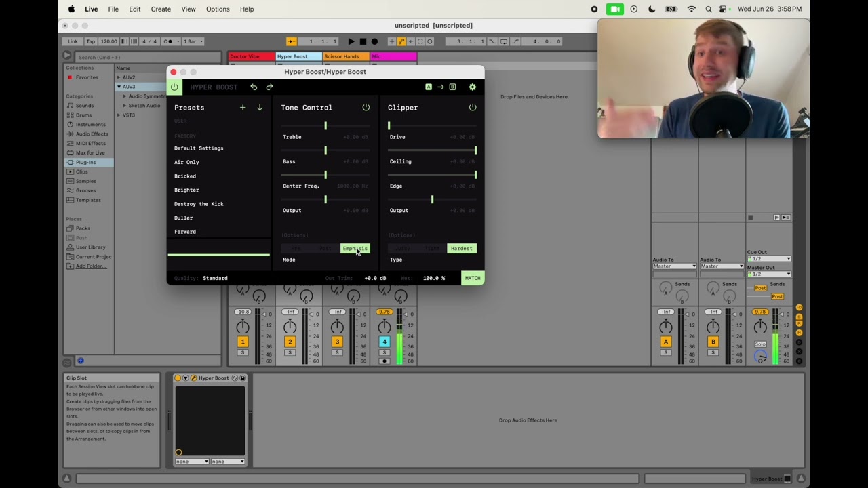
Task: Toggle Link in the Ableton control bar
Action: (x=73, y=41)
